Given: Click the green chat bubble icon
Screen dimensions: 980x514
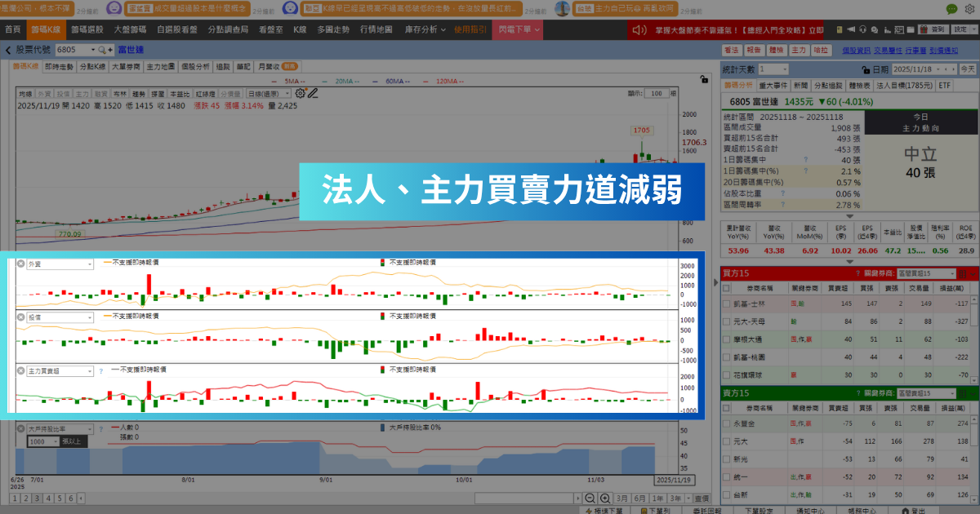Looking at the screenshot, I should pos(952,9).
